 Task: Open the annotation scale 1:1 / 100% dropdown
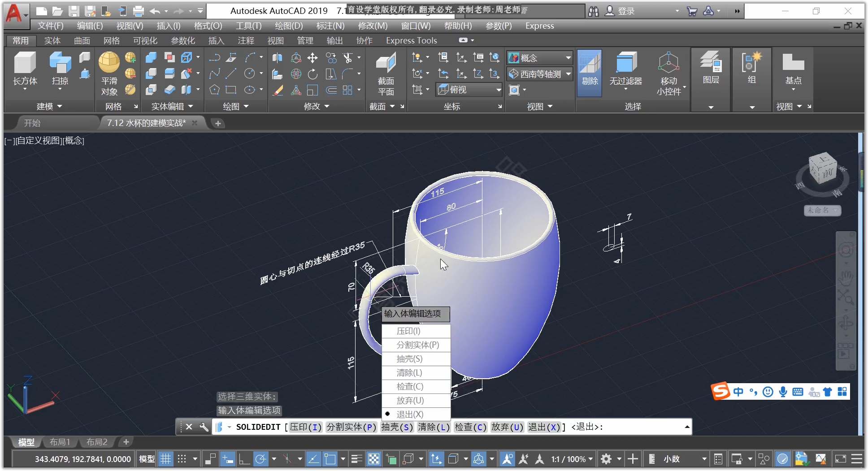pos(572,459)
